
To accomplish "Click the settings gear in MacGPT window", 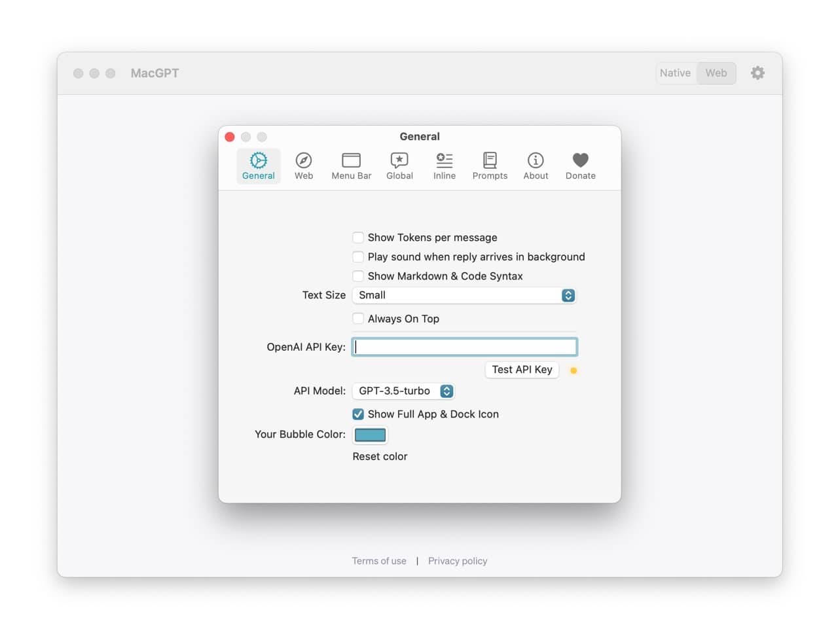I will [757, 73].
